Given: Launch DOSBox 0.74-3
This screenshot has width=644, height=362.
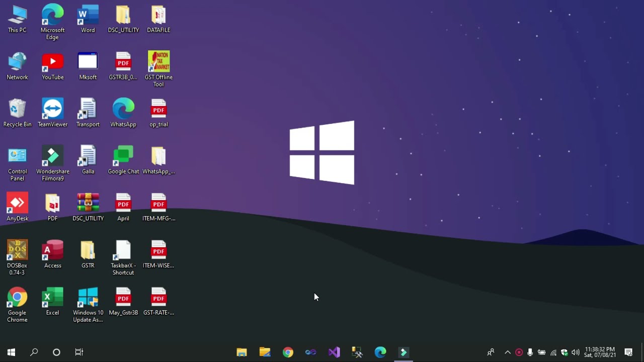Looking at the screenshot, I should (17, 258).
